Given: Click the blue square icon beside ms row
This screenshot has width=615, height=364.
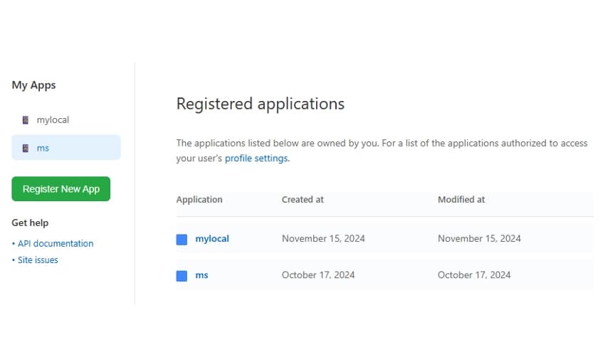Looking at the screenshot, I should click(x=182, y=275).
